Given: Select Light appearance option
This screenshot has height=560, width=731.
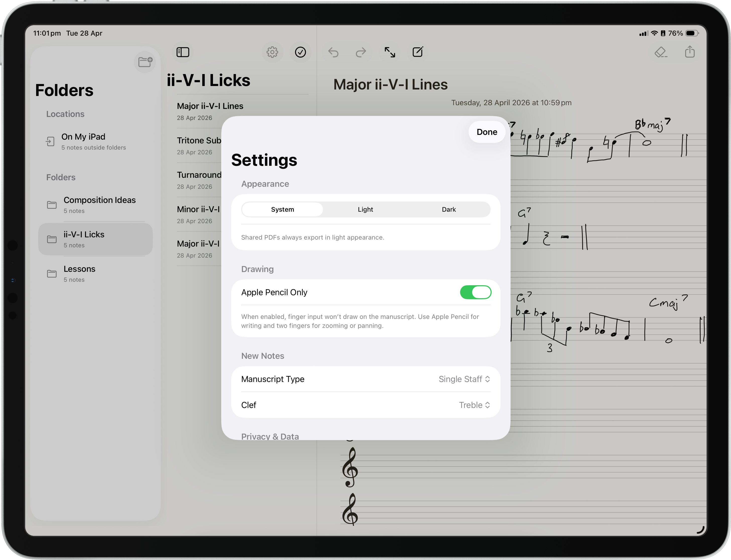Looking at the screenshot, I should pyautogui.click(x=365, y=209).
